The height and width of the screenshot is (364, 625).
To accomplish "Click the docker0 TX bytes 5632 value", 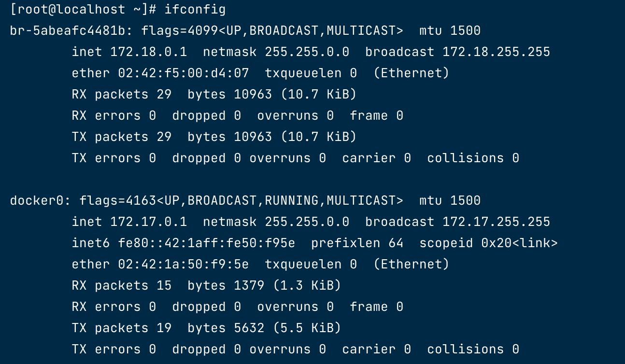I will 249,328.
